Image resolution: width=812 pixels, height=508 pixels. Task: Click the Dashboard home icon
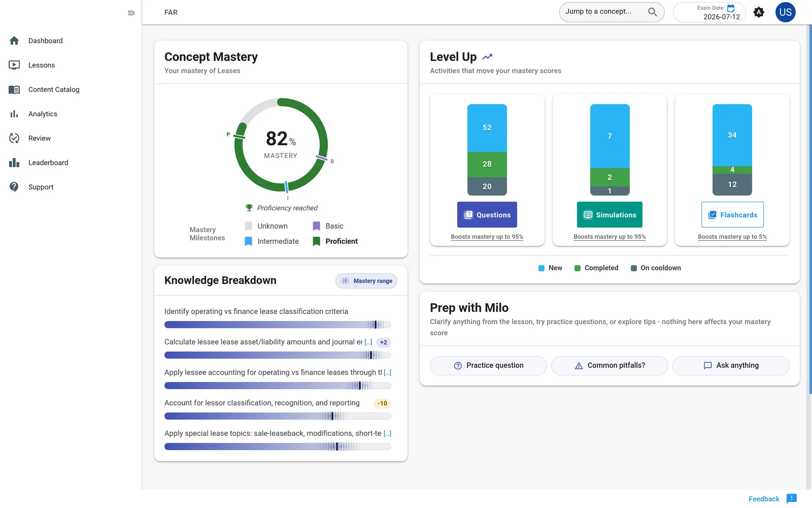pos(14,41)
